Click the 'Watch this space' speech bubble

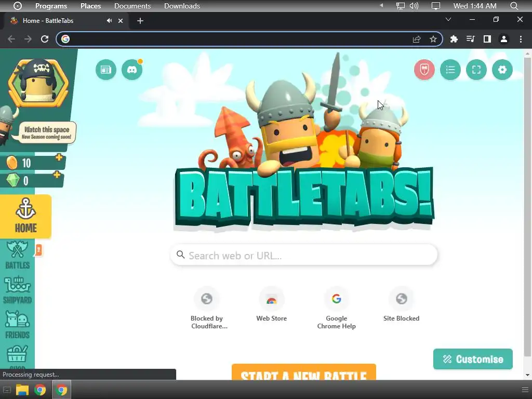(47, 132)
